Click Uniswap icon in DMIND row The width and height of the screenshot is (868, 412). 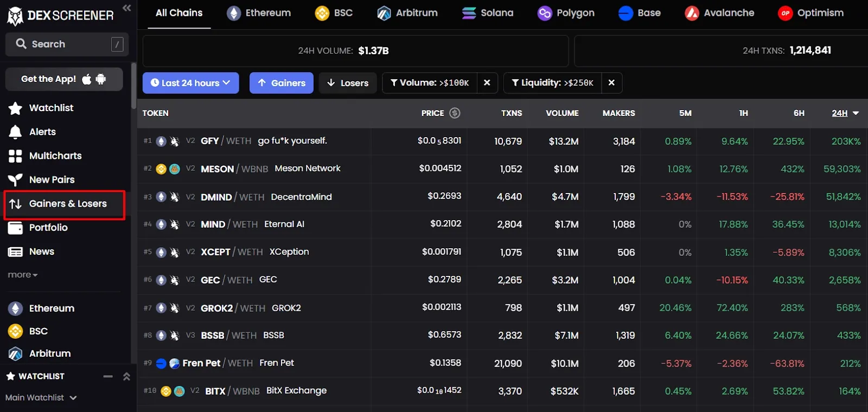click(175, 197)
